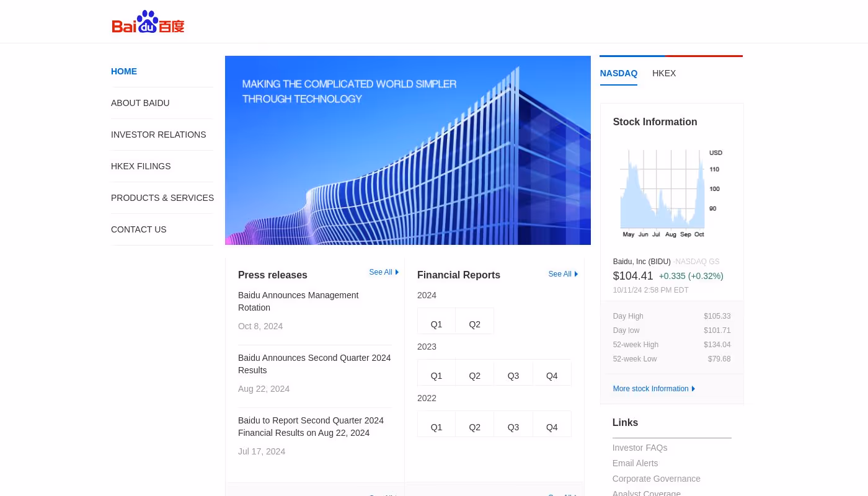Screen dimensions: 868x496
Task: Click the +0.335 (+0.32%) change value
Action: (x=691, y=276)
